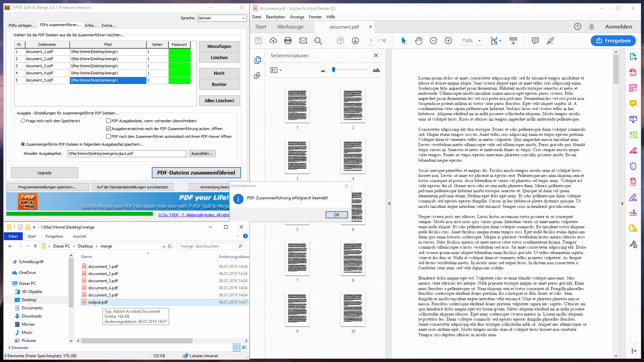
Task: Click the read mode keyboard icon
Action: pos(513,41)
